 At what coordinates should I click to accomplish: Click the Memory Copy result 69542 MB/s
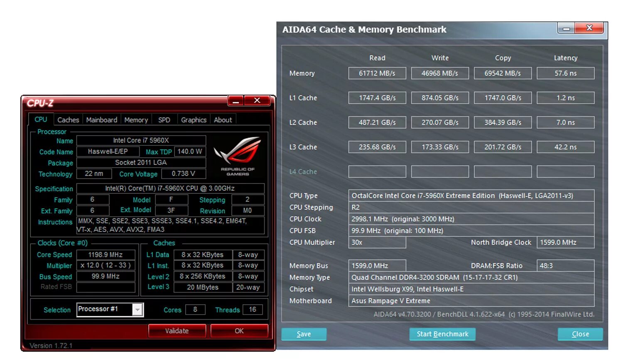503,73
